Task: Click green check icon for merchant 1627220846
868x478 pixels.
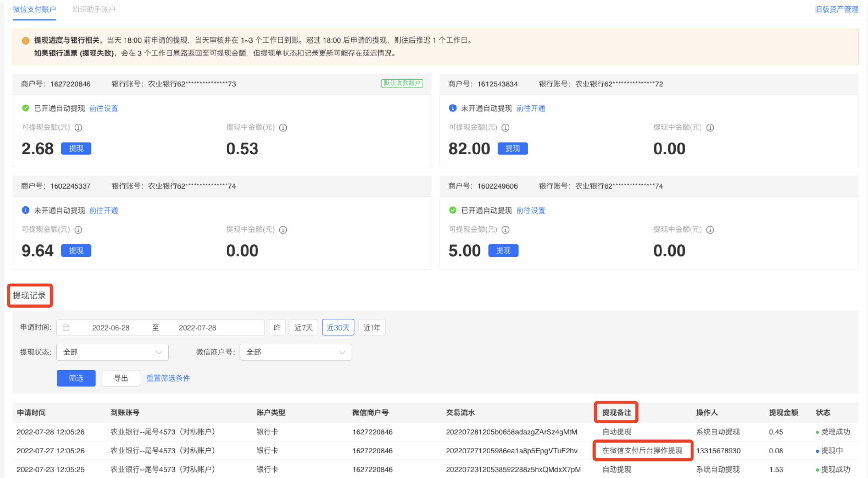Action: pyautogui.click(x=25, y=108)
